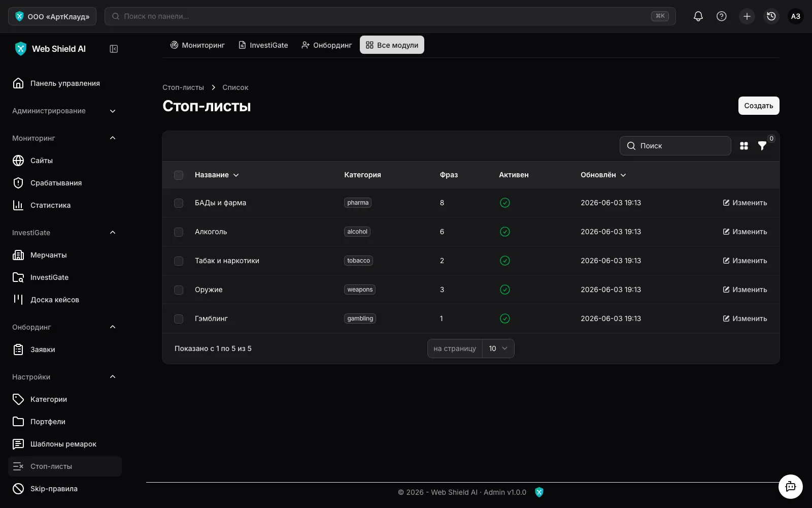Switch to the Мониторинг top tab

[197, 45]
